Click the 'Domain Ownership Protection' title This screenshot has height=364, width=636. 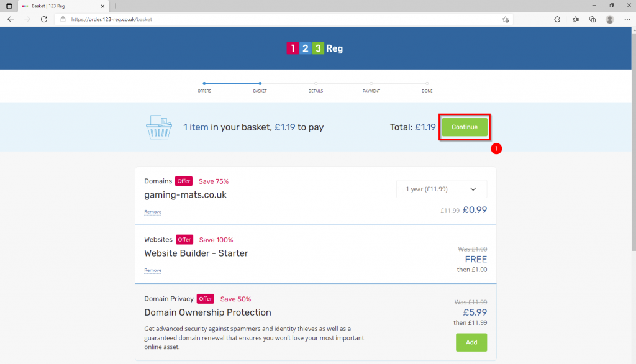(x=207, y=312)
